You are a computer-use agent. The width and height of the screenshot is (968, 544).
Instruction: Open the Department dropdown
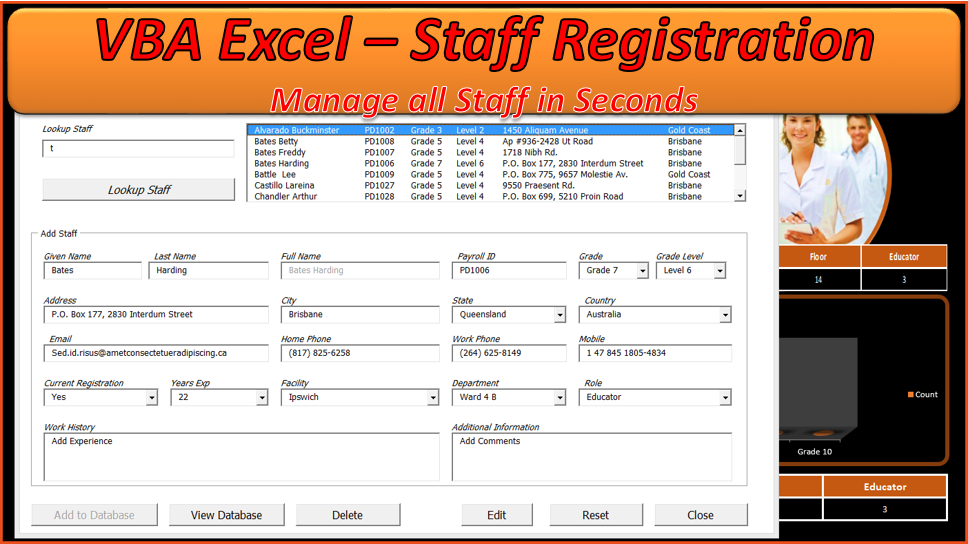(x=560, y=398)
